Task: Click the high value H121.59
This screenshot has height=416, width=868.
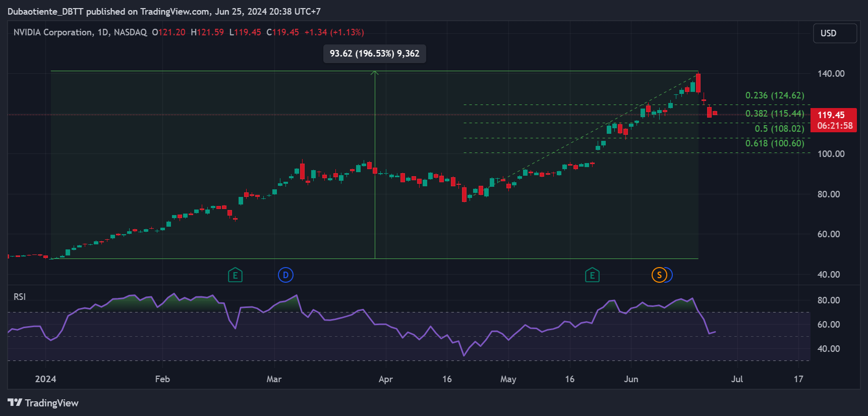Action: 207,32
